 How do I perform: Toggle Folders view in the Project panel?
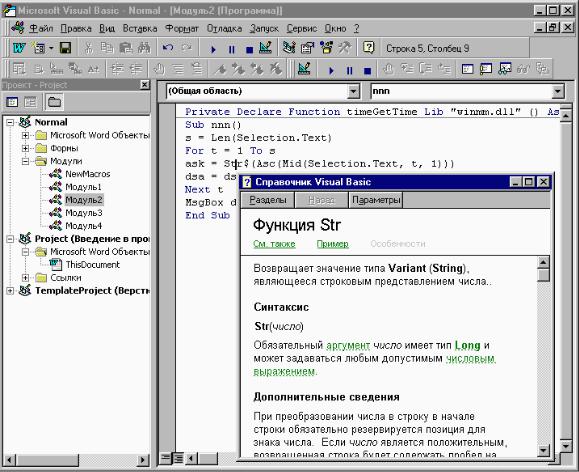tap(54, 102)
